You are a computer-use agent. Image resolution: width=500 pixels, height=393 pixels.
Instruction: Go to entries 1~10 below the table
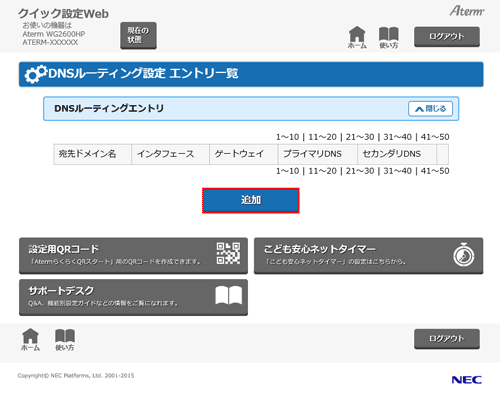pos(287,171)
